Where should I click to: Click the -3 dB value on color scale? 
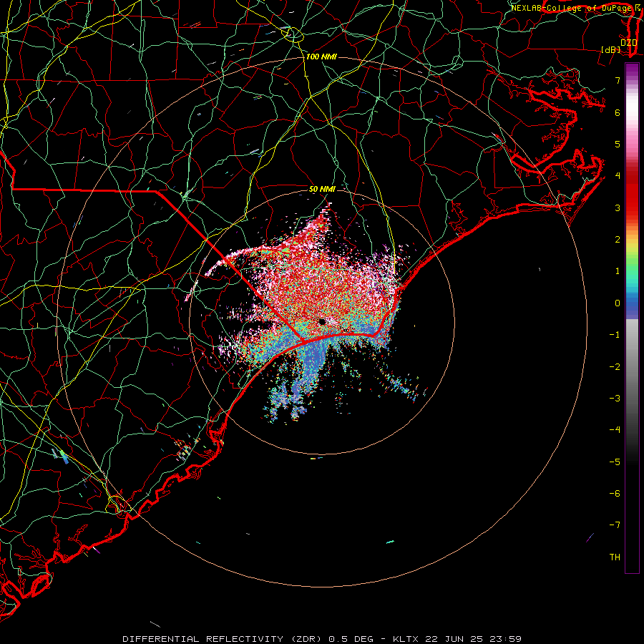pos(615,399)
